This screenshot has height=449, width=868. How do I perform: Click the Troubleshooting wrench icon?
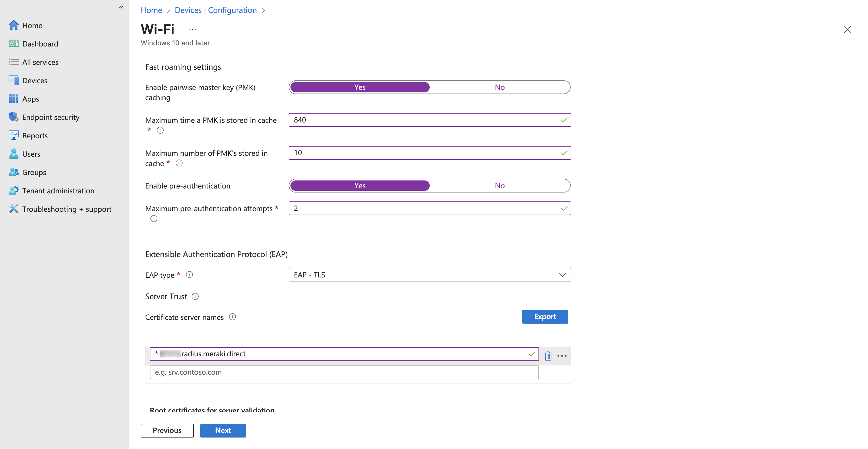click(x=13, y=209)
